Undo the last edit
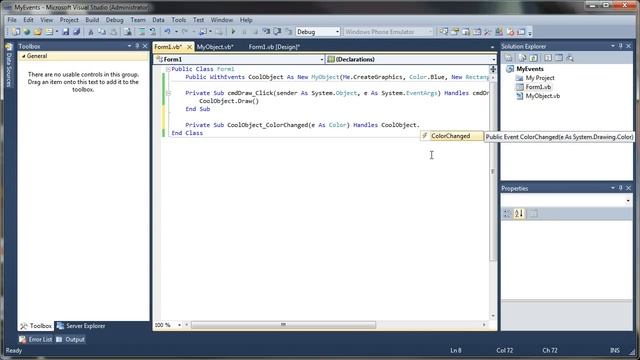The height and width of the screenshot is (360, 640). click(167, 32)
